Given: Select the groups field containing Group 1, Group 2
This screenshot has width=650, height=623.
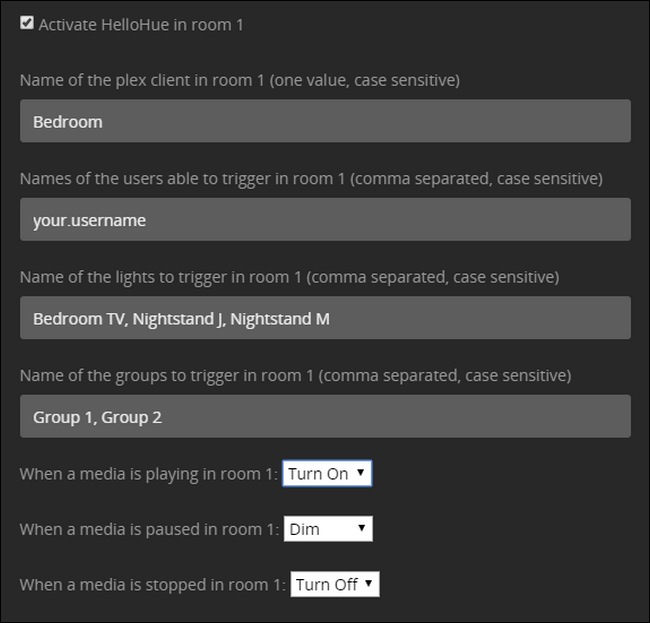Looking at the screenshot, I should point(325,416).
